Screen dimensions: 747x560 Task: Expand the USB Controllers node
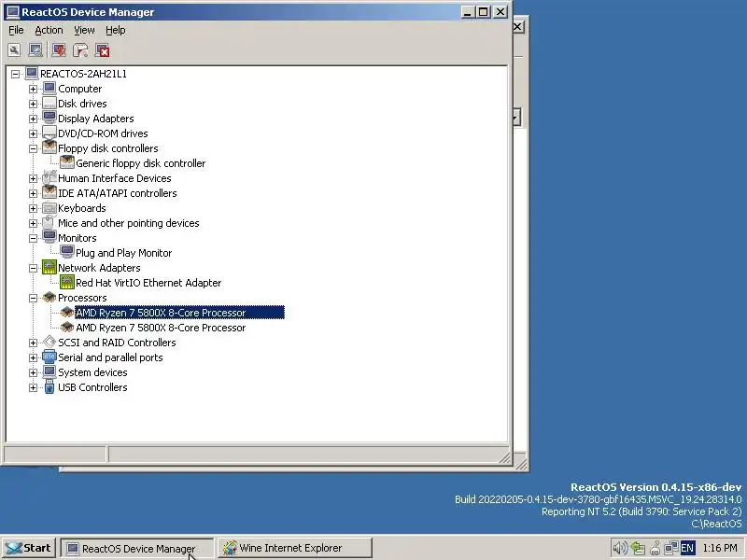pyautogui.click(x=33, y=387)
